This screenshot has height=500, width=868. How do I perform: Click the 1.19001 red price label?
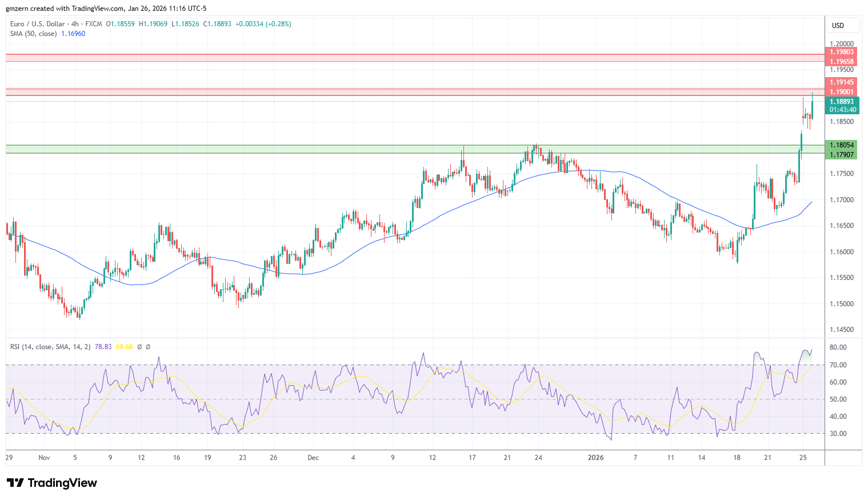pyautogui.click(x=842, y=92)
